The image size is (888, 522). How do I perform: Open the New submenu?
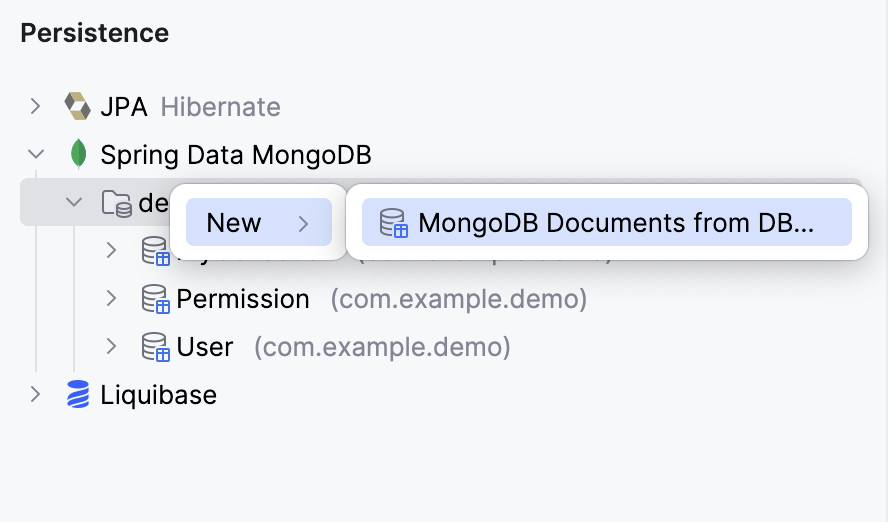point(258,223)
